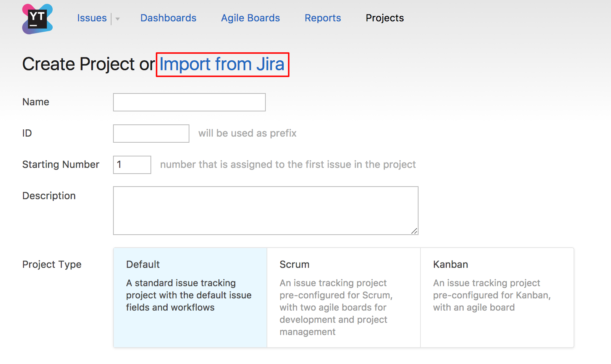
Task: Click the 'Starting Number' label
Action: [x=61, y=164]
